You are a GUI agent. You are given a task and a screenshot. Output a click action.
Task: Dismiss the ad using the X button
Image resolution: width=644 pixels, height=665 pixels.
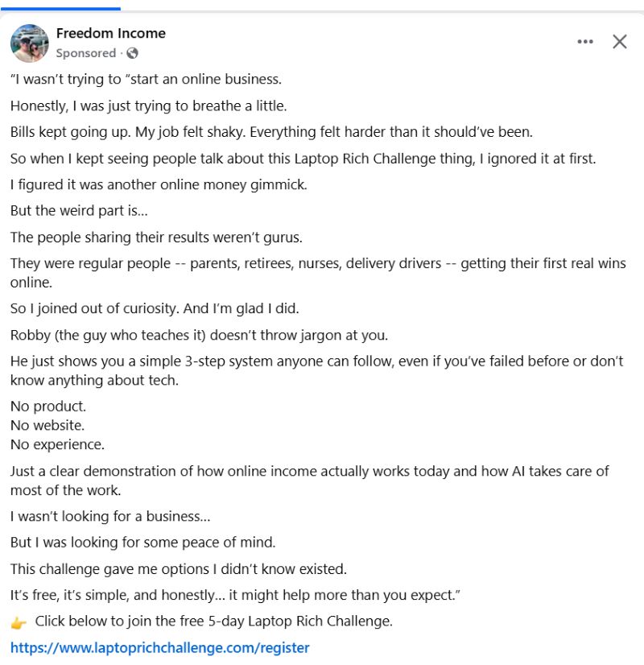click(x=619, y=41)
